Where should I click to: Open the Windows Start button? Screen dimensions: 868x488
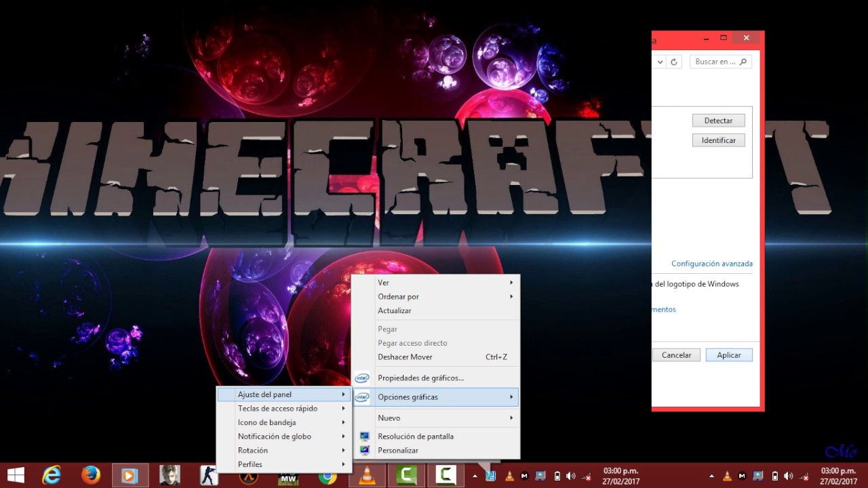tap(16, 476)
